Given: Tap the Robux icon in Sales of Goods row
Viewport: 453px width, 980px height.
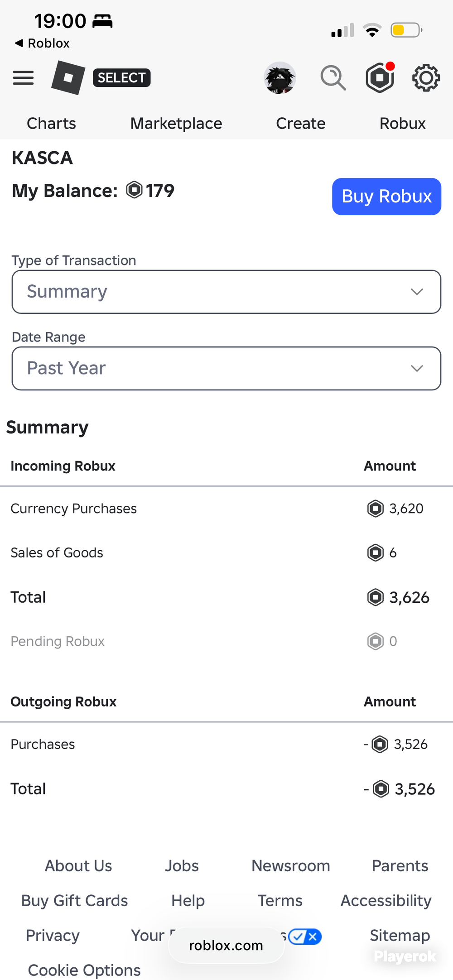Looking at the screenshot, I should click(376, 552).
